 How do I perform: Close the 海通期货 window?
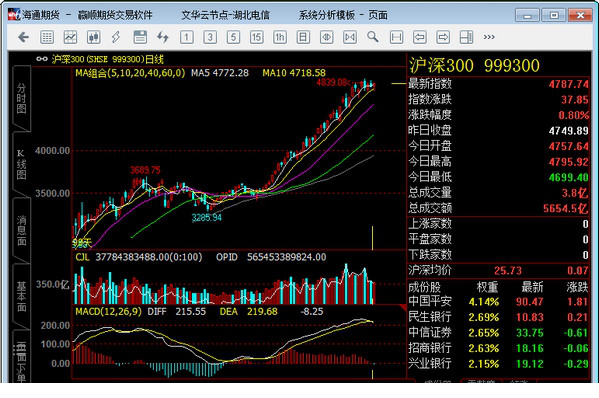click(580, 15)
